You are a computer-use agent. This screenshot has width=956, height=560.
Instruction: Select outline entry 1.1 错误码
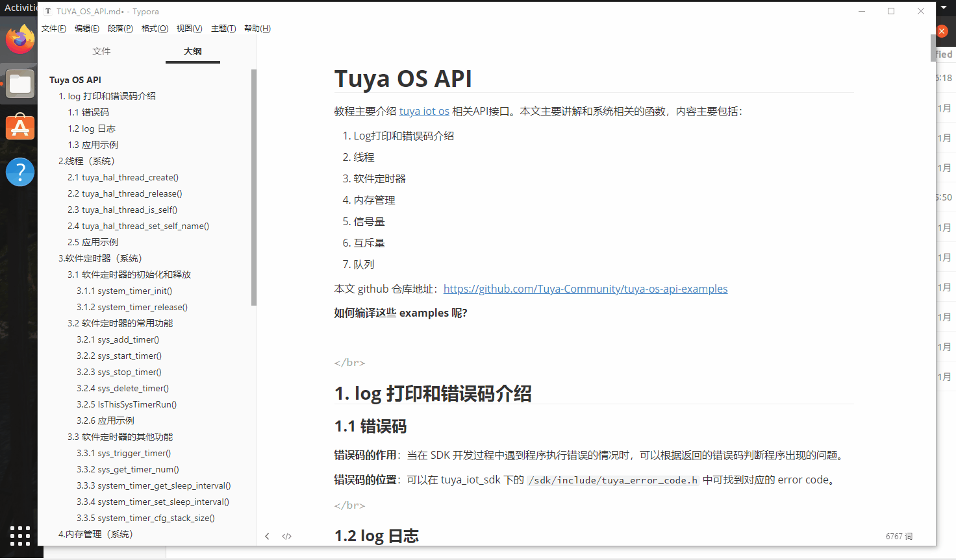coord(88,112)
